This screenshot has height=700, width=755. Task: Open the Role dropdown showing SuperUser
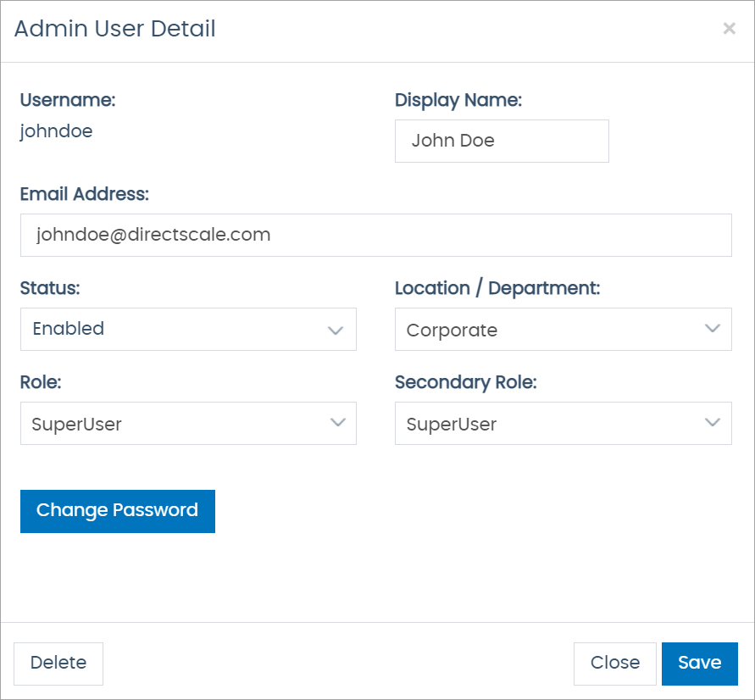188,423
